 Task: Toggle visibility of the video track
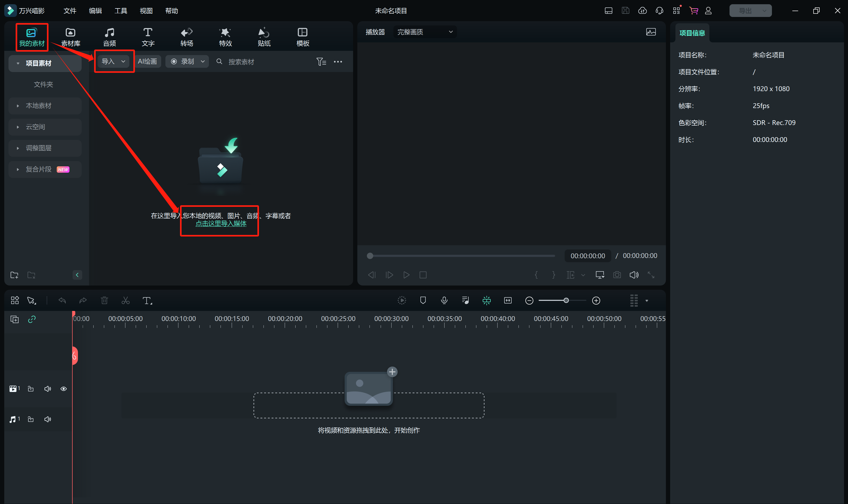click(63, 389)
